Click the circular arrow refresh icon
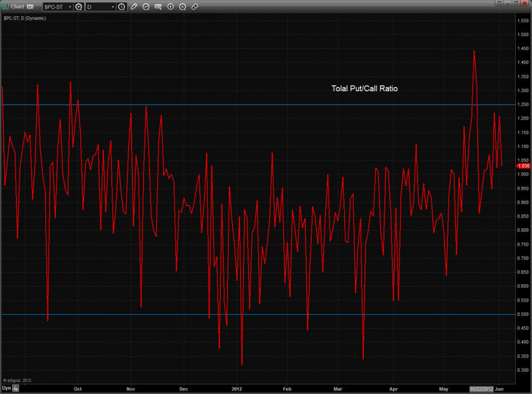The width and height of the screenshot is (532, 394). tap(146, 7)
